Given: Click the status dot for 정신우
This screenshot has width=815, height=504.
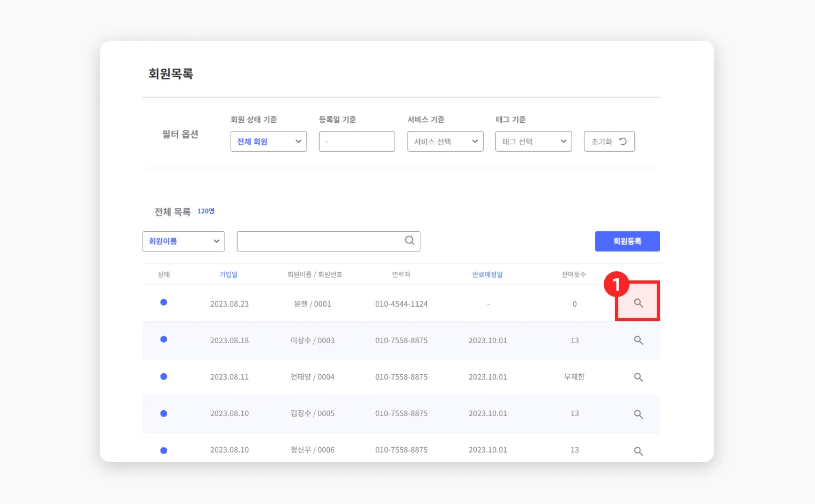Looking at the screenshot, I should 164,450.
